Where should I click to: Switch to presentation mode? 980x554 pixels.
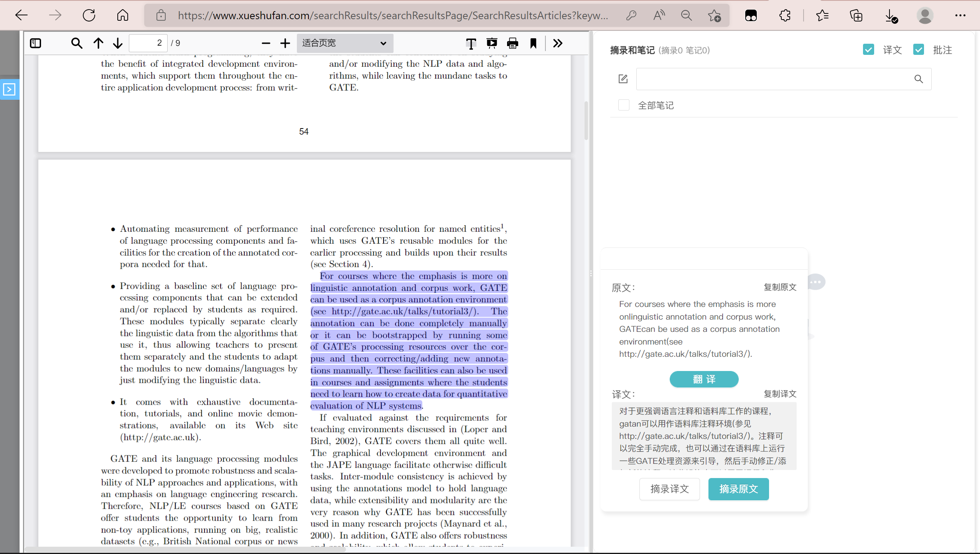pos(492,43)
